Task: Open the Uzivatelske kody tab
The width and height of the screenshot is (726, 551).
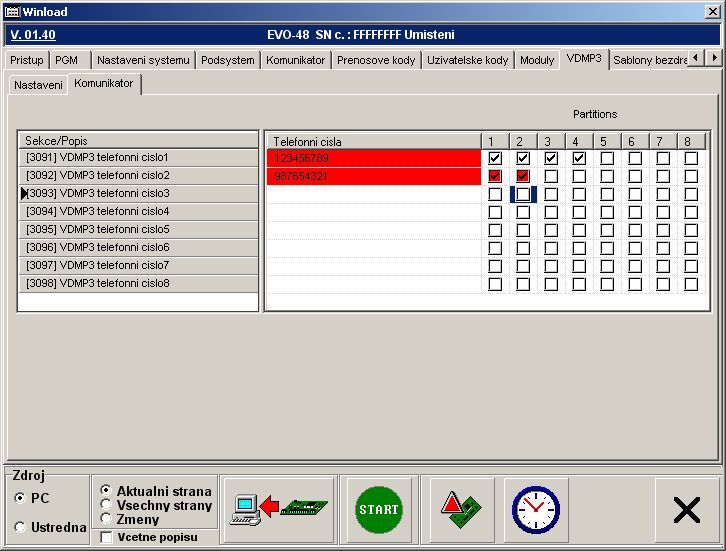Action: (467, 60)
